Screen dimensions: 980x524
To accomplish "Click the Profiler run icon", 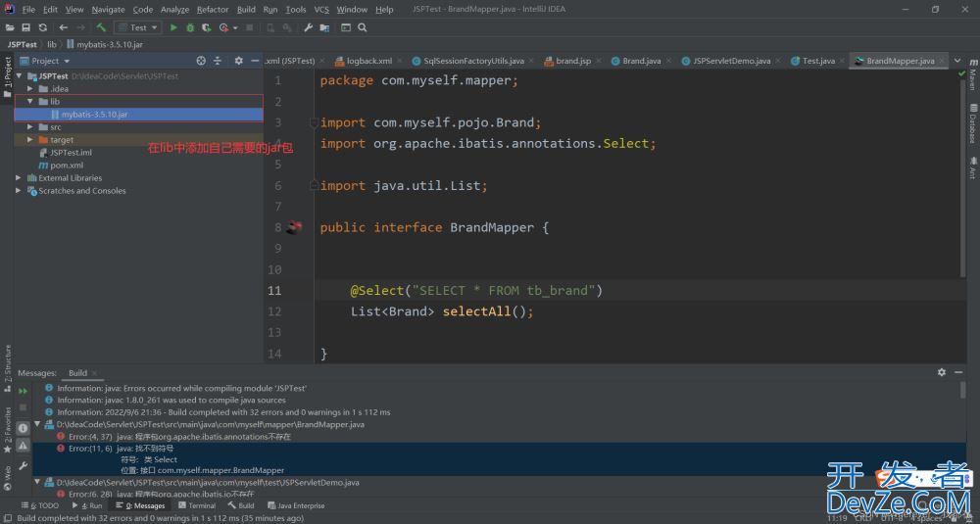I will 223,27.
